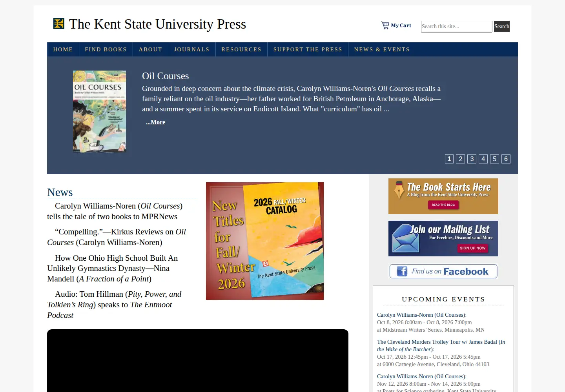Viewport: 565px width, 392px height.
Task: Click the Search button
Action: coord(502,27)
